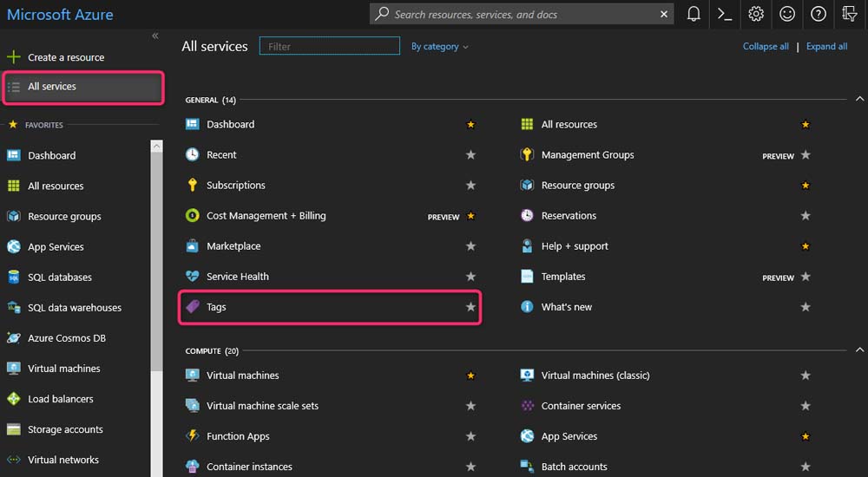This screenshot has width=868, height=477.
Task: Click the Expand all link
Action: [826, 47]
